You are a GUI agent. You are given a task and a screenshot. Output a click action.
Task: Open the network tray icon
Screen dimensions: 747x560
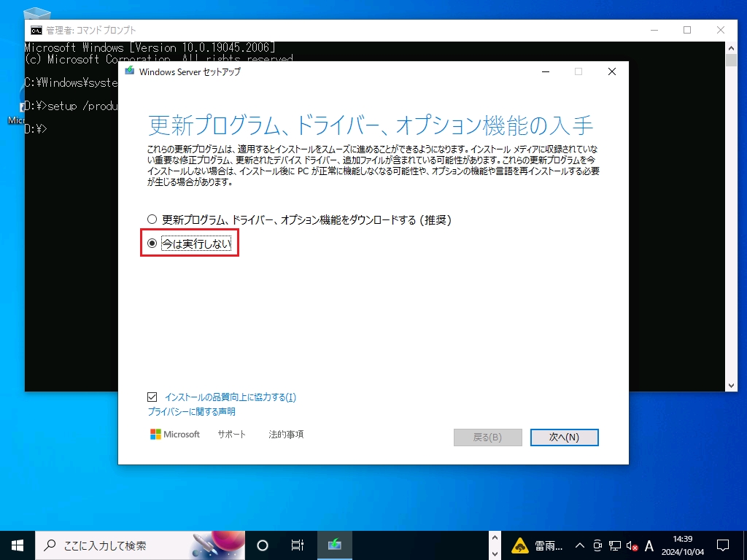(615, 545)
